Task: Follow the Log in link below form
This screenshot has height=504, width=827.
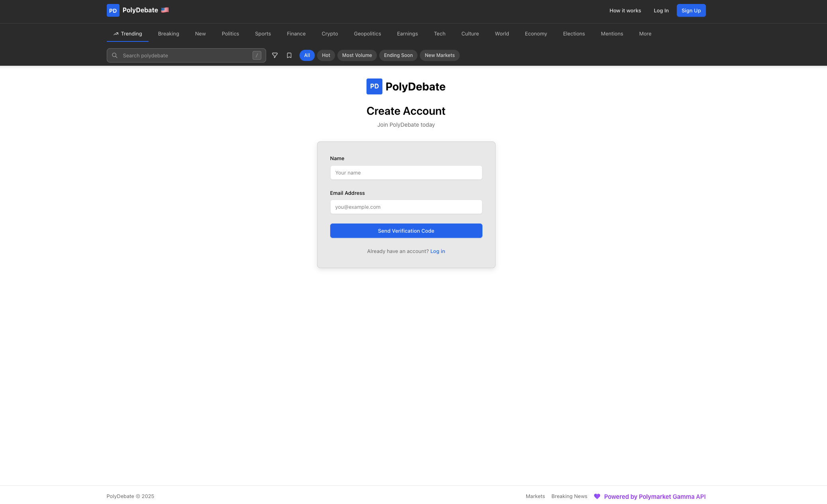Action: (x=437, y=251)
